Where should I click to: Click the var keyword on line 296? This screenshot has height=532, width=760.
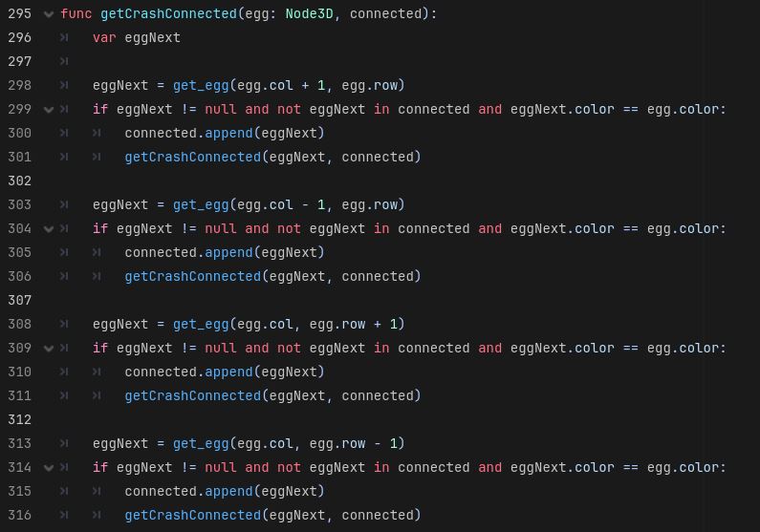(x=104, y=37)
